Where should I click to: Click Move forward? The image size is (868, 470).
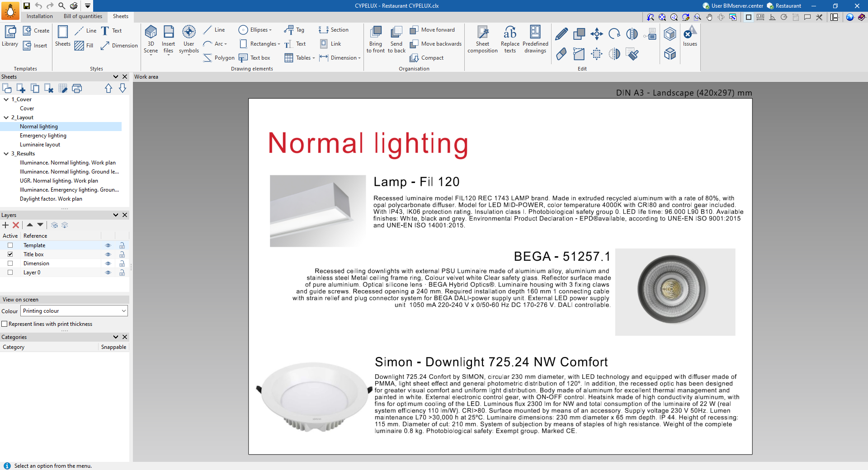(x=432, y=30)
